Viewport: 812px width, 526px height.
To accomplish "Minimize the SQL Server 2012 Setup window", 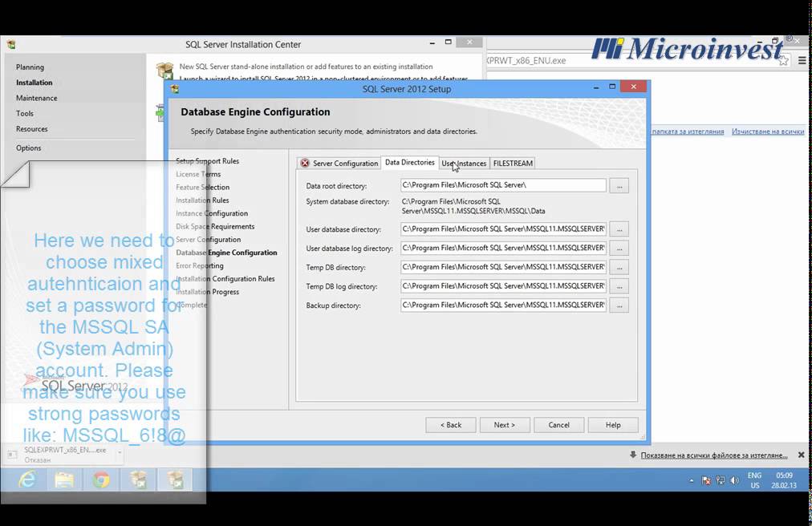I will click(597, 87).
